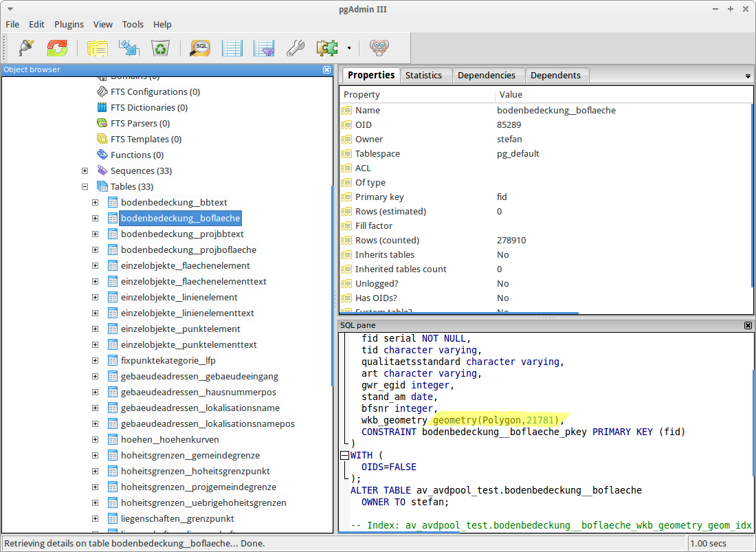Open the tab list dropdown arrow
Image resolution: width=756 pixels, height=552 pixels.
click(x=748, y=76)
